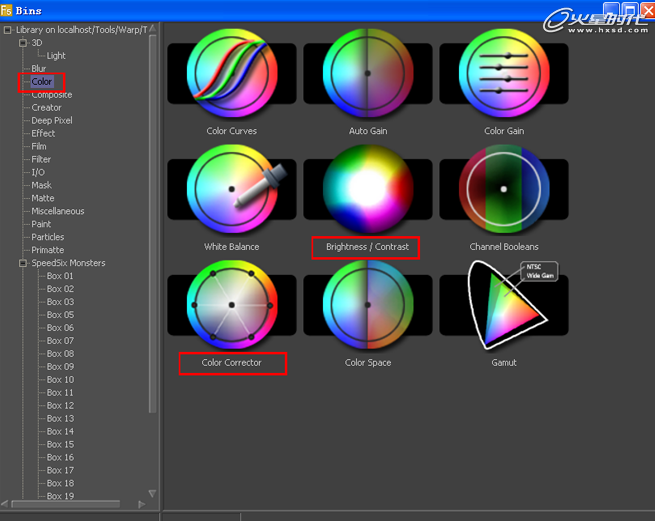Select Box 06 in the tree
Image resolution: width=655 pixels, height=521 pixels.
pyautogui.click(x=60, y=328)
